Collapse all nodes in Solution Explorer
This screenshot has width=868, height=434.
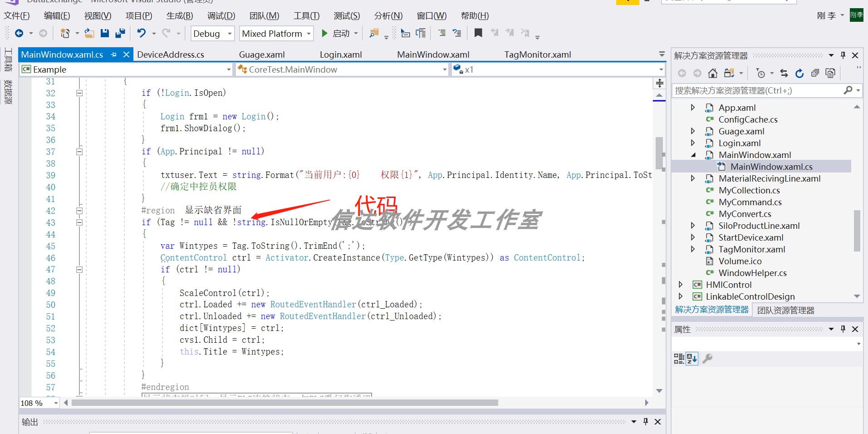click(x=815, y=73)
